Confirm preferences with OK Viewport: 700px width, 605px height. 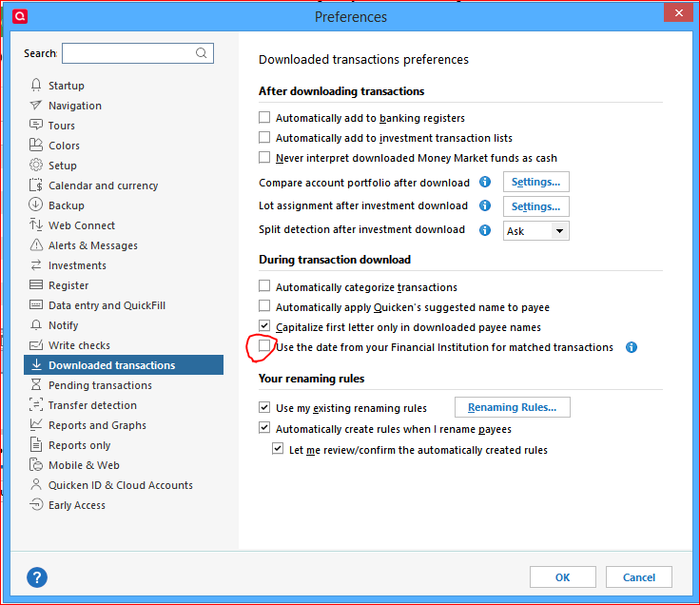[x=562, y=577]
